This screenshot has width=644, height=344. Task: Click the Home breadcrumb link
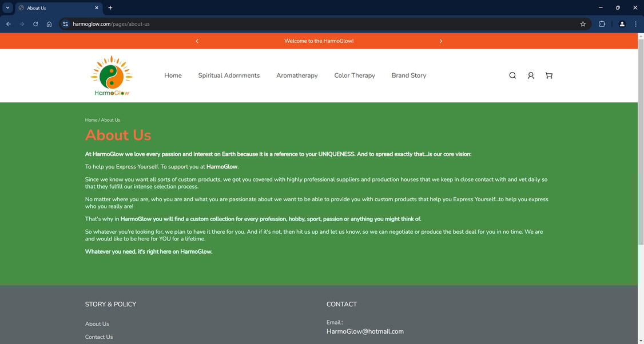(91, 120)
